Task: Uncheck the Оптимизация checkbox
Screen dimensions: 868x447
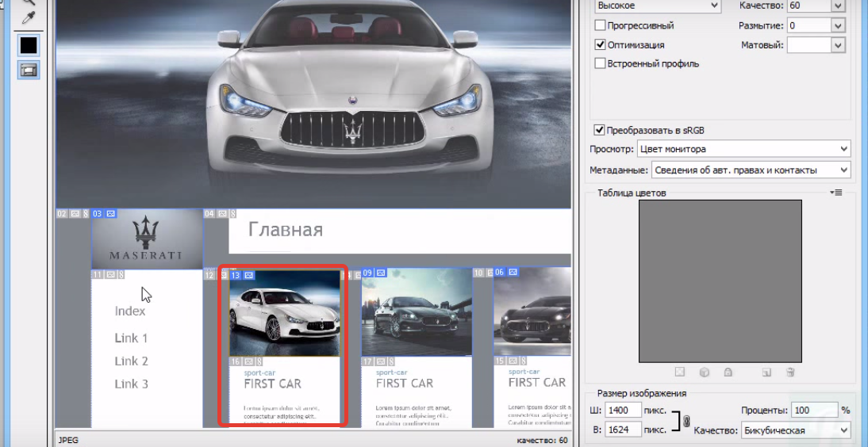Action: click(x=601, y=45)
